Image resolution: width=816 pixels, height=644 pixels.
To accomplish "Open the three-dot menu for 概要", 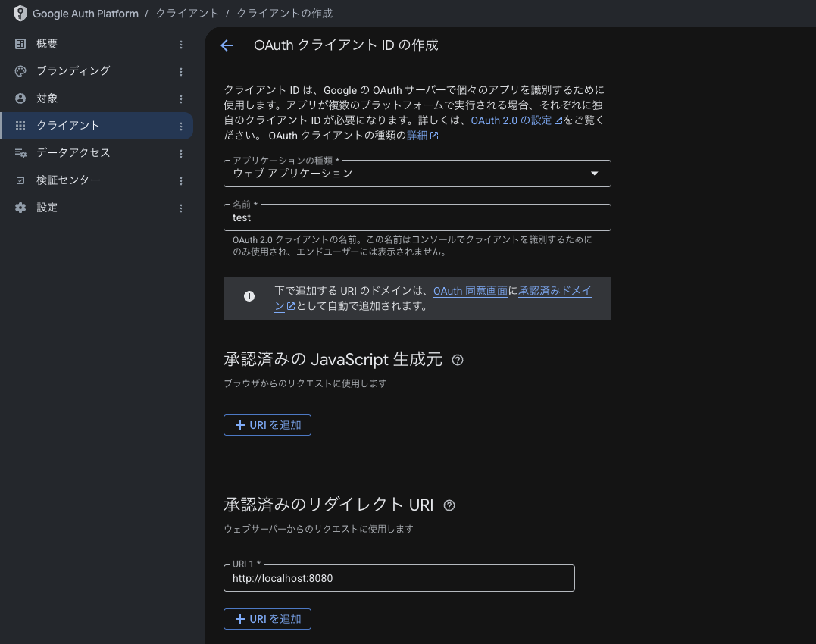I will (181, 45).
